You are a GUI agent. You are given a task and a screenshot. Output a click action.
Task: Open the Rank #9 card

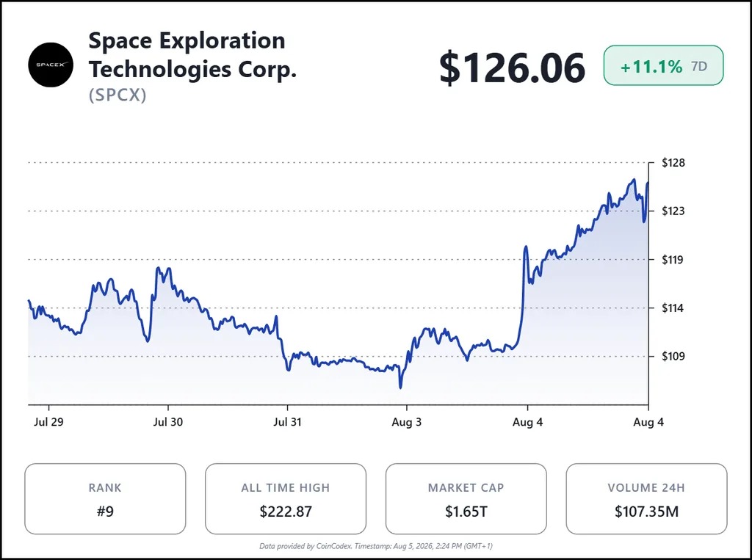click(x=105, y=498)
